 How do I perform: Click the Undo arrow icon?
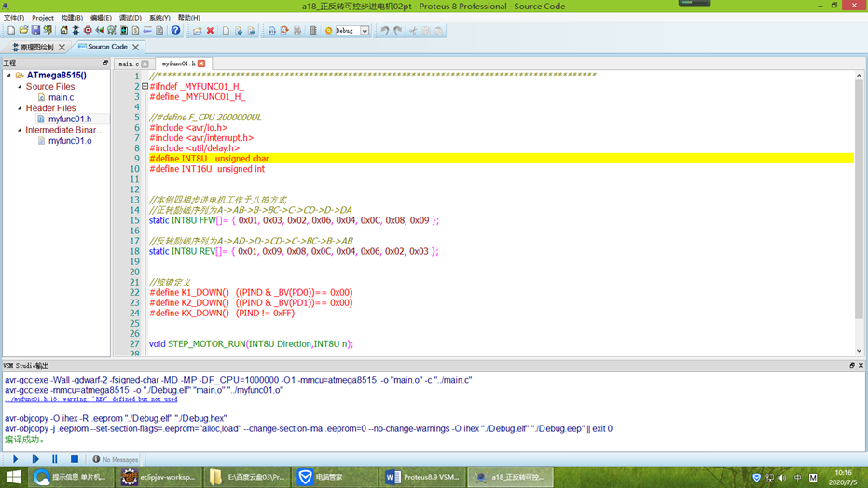(385, 31)
